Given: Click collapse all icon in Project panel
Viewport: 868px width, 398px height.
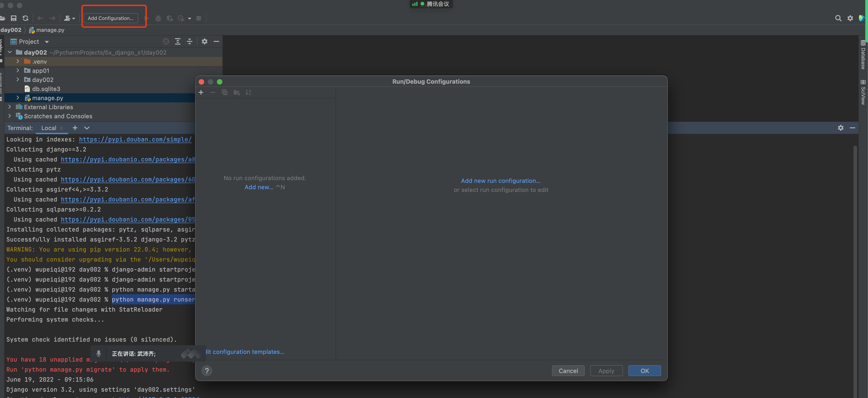Looking at the screenshot, I should point(190,41).
